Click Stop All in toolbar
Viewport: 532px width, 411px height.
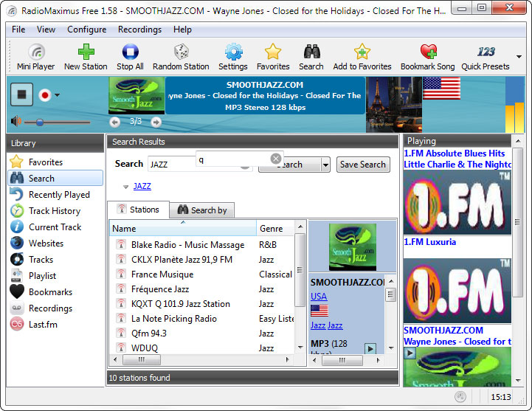130,57
